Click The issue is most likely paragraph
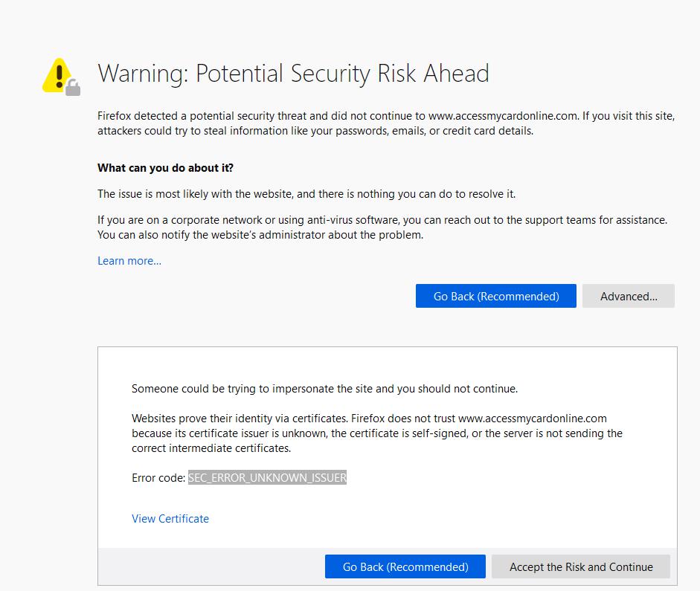 [306, 194]
